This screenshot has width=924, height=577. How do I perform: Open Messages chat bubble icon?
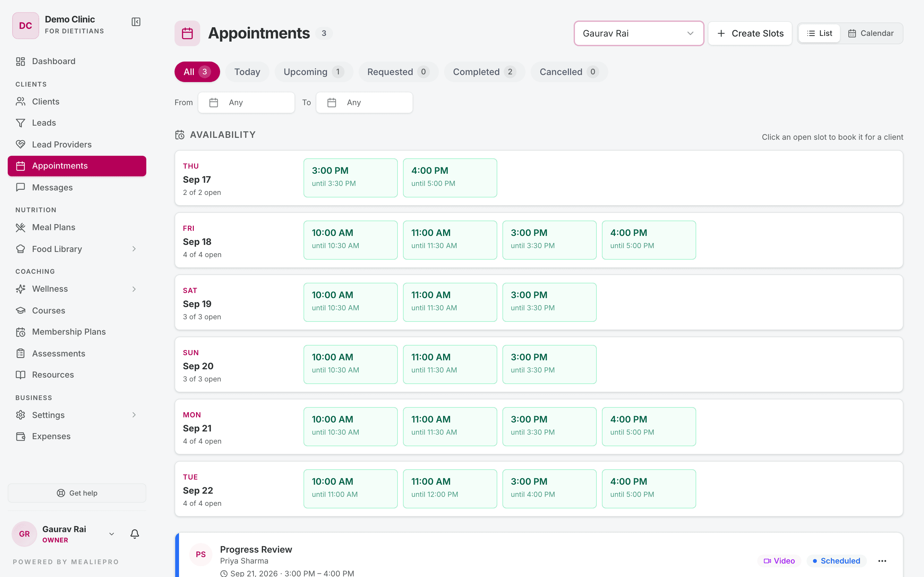[x=21, y=188]
